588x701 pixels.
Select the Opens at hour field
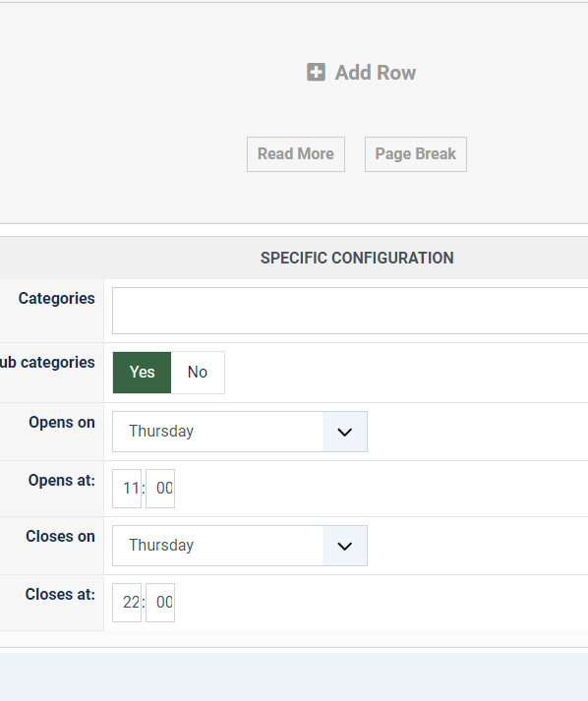click(127, 489)
